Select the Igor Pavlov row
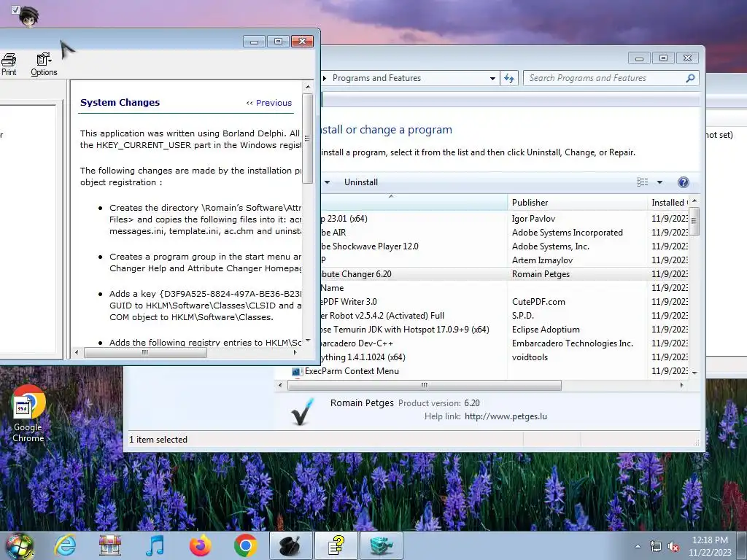The image size is (747, 560). (505, 219)
